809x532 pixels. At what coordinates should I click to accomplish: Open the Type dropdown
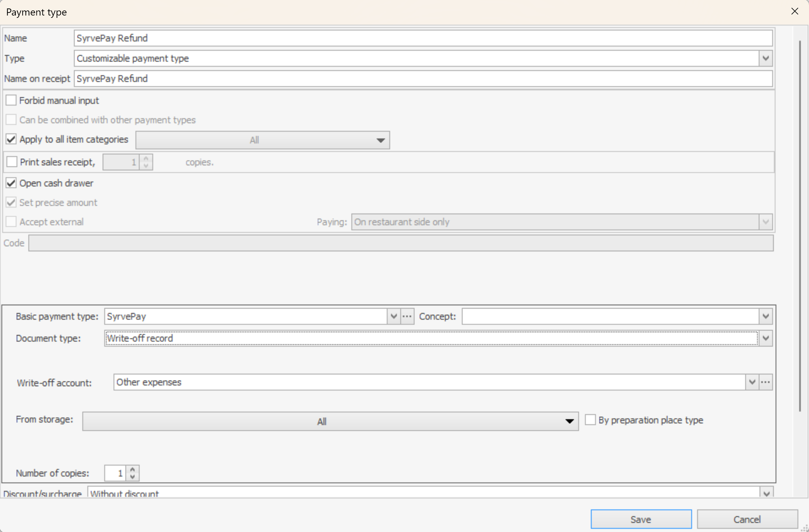pyautogui.click(x=765, y=58)
